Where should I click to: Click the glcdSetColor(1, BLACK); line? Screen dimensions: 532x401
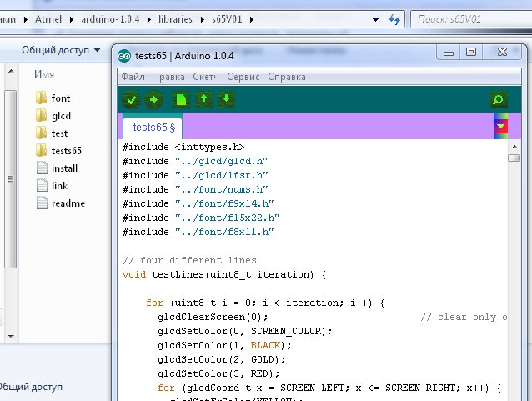pyautogui.click(x=224, y=346)
